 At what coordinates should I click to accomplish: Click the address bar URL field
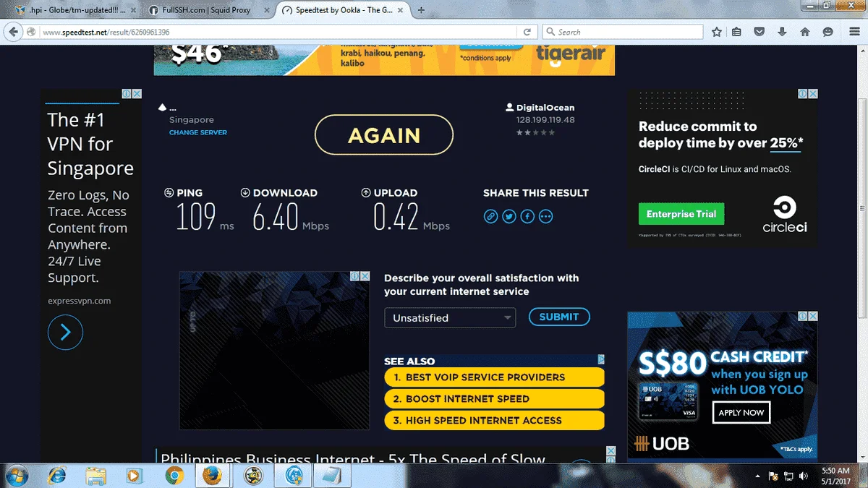coord(278,32)
